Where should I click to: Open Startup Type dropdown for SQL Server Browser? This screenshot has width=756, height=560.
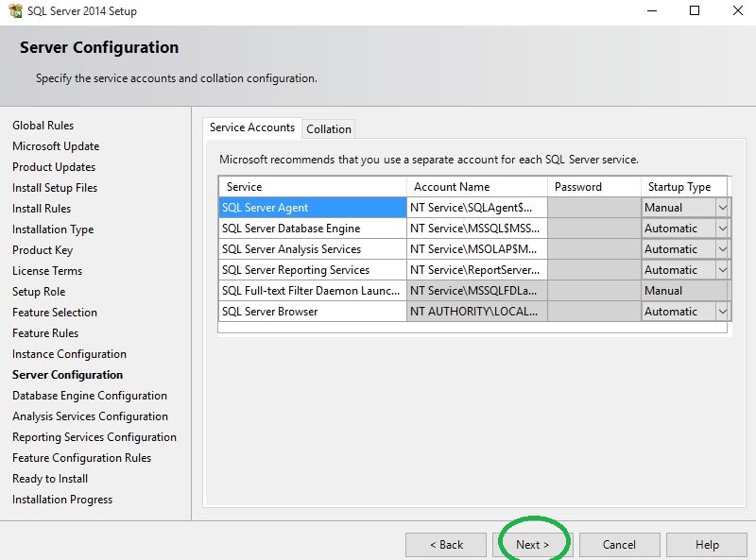(722, 312)
